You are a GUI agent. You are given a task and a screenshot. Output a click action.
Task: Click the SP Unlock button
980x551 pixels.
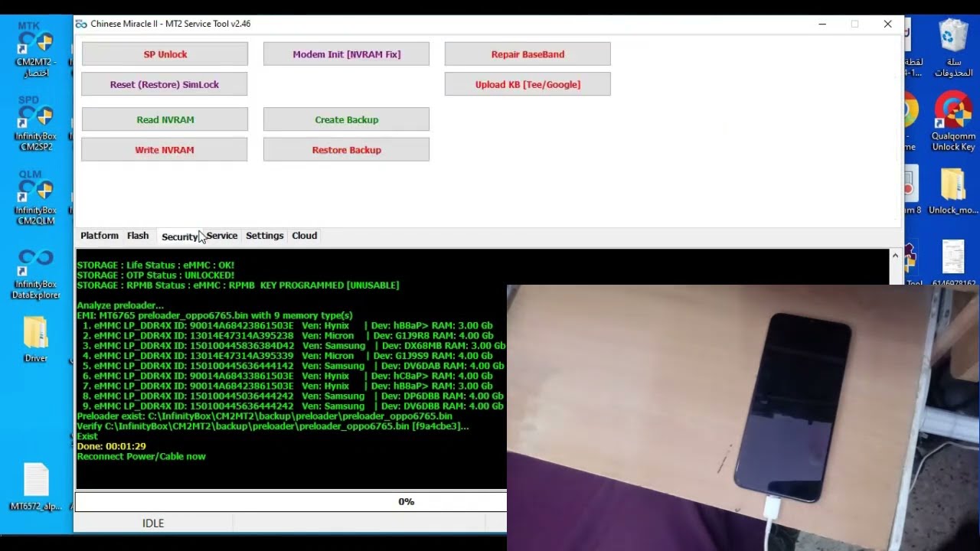click(x=165, y=54)
